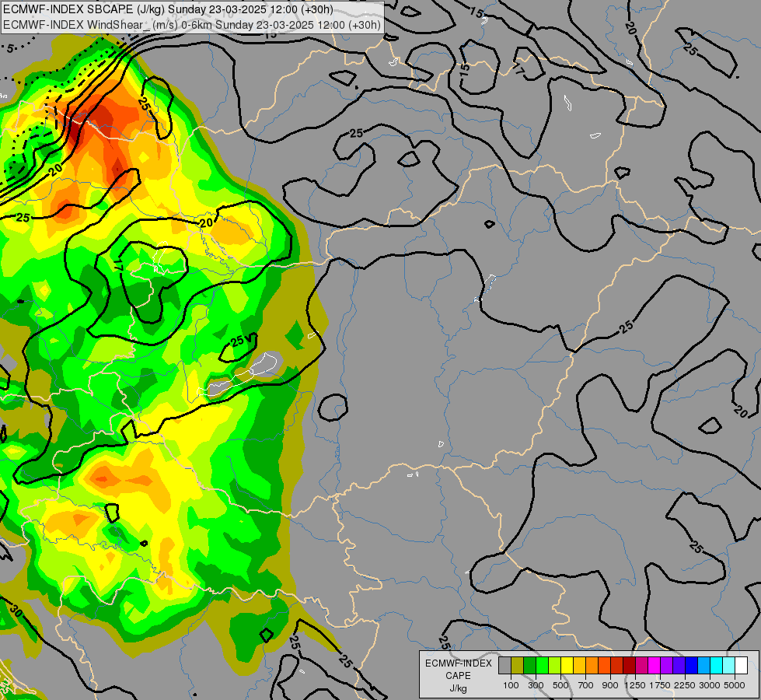Click the olive swatch in the CAPE legend
761x700 pixels.
[x=517, y=665]
